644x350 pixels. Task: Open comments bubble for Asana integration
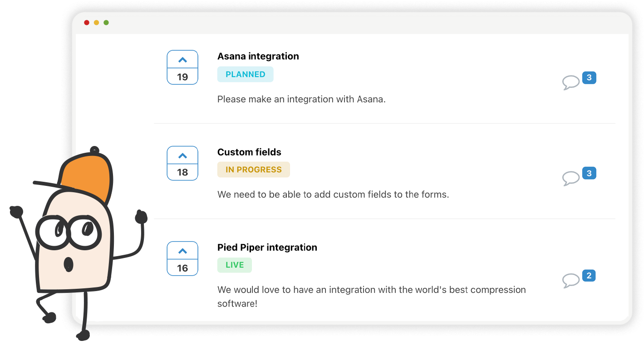pos(570,83)
